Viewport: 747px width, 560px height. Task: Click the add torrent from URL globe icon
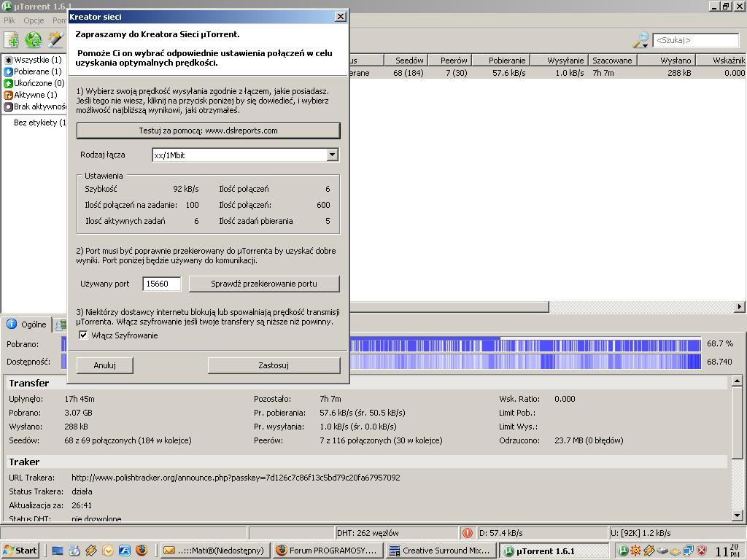34,40
